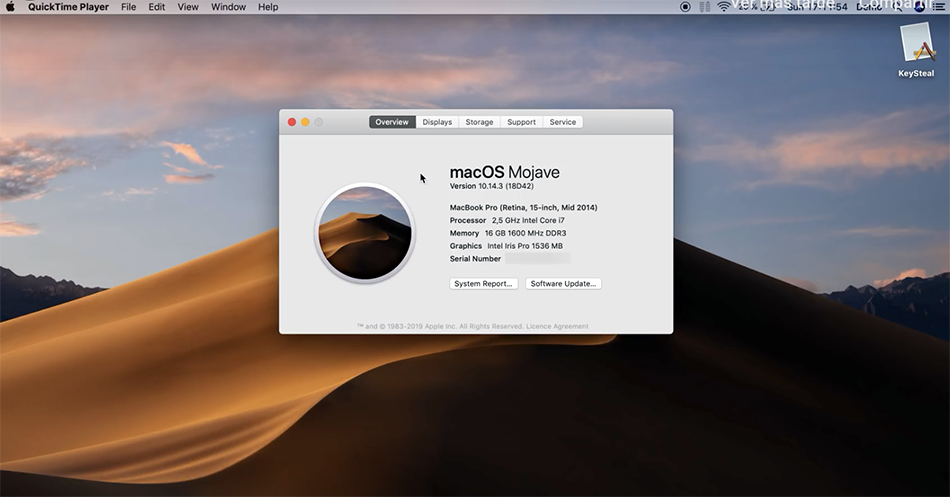Click the macOS Mojave heading
Screen dimensions: 950x497
tap(505, 172)
